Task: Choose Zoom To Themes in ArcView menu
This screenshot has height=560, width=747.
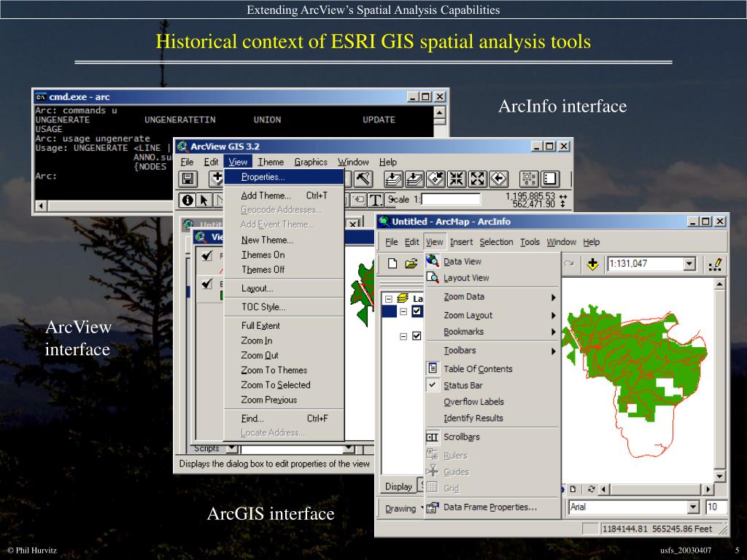Action: click(284, 370)
